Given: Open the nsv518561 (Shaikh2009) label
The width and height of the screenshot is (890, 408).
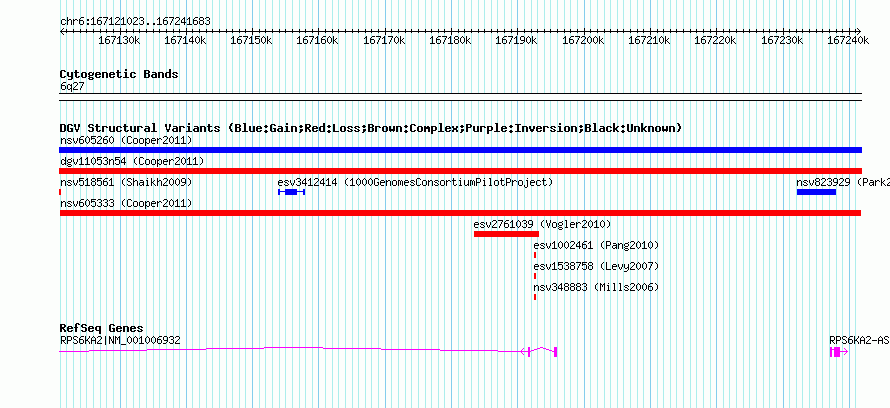Looking at the screenshot, I should 126,182.
